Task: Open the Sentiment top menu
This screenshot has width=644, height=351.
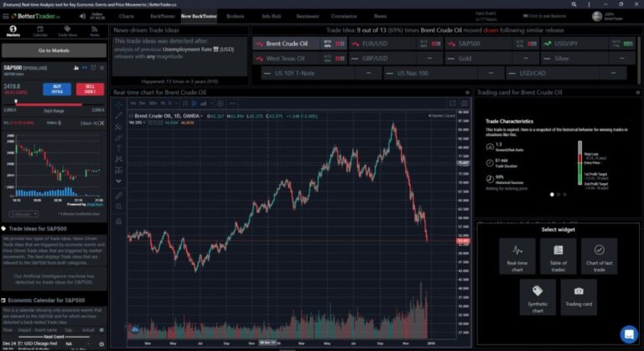Action: point(308,17)
